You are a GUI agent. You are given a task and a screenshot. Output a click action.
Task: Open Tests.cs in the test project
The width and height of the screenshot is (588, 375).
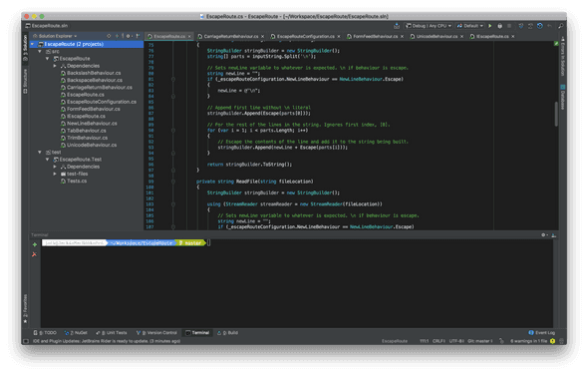(x=74, y=181)
